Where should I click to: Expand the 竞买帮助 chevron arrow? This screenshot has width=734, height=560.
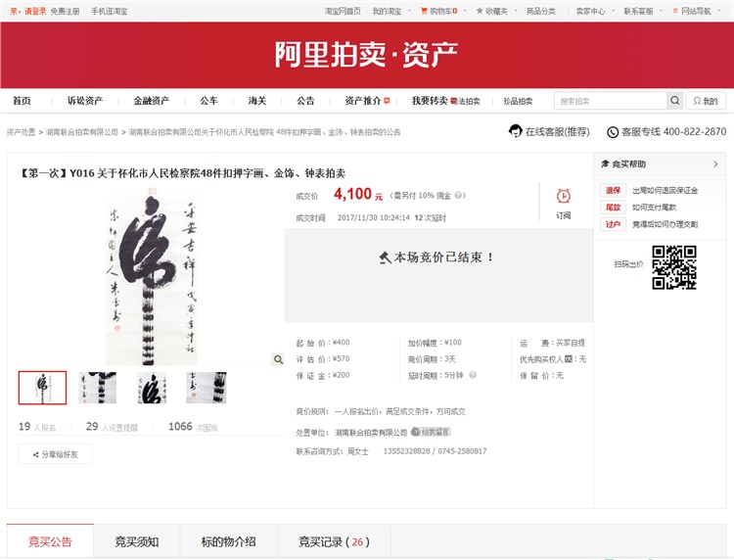[x=715, y=163]
